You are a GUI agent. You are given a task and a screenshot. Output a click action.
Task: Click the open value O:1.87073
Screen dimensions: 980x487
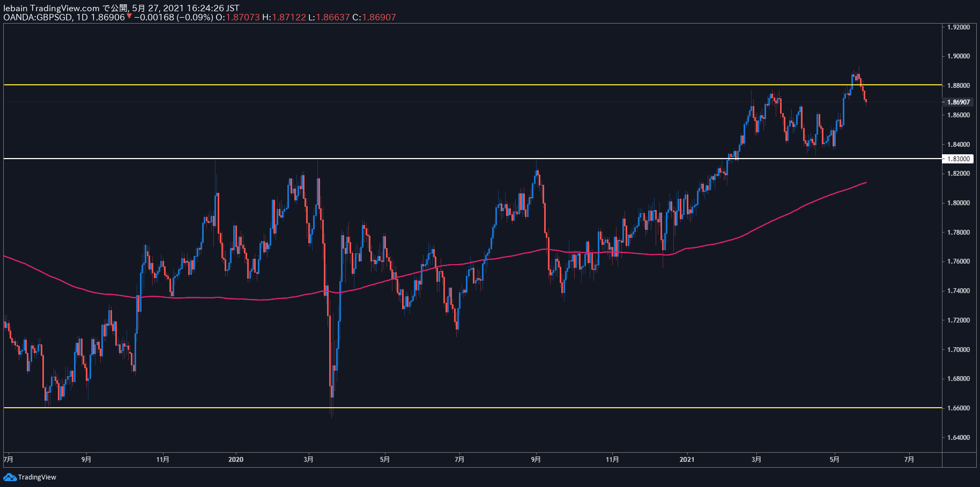click(x=237, y=17)
